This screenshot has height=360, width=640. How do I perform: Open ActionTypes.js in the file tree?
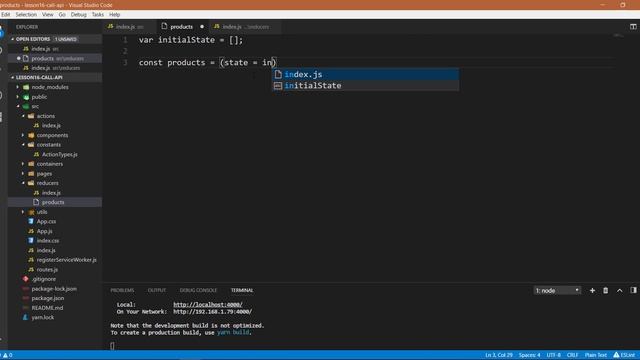(x=60, y=154)
